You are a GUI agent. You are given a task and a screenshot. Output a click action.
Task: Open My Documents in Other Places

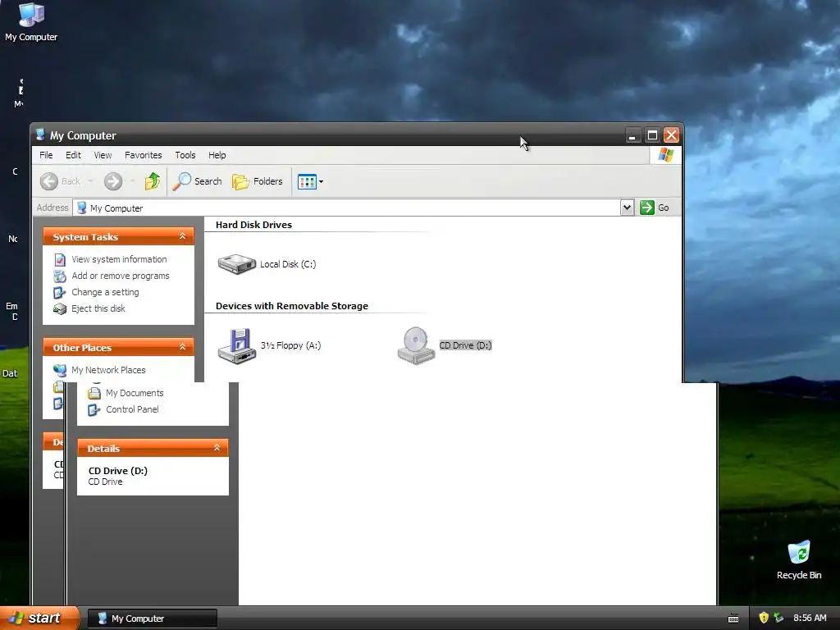(x=135, y=393)
